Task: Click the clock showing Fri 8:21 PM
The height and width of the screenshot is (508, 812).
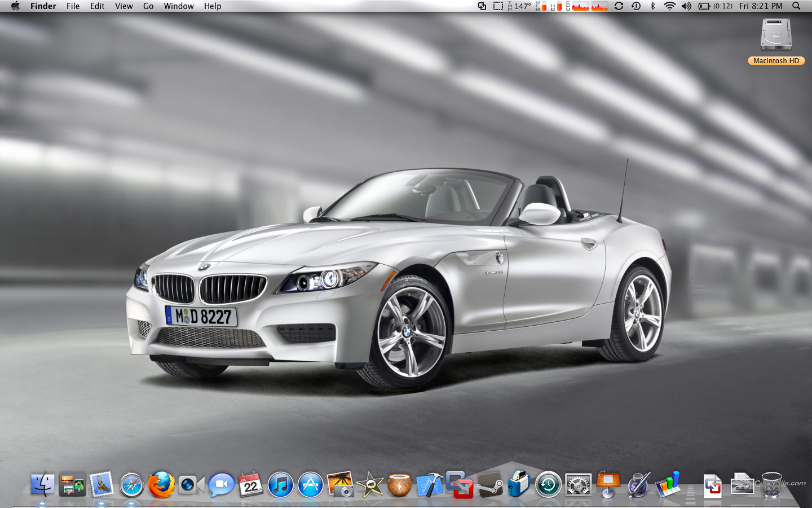Action: 761,6
